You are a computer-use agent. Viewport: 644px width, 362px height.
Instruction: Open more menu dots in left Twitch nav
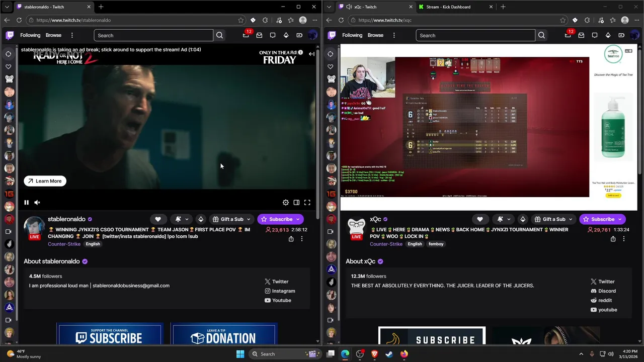point(72,35)
